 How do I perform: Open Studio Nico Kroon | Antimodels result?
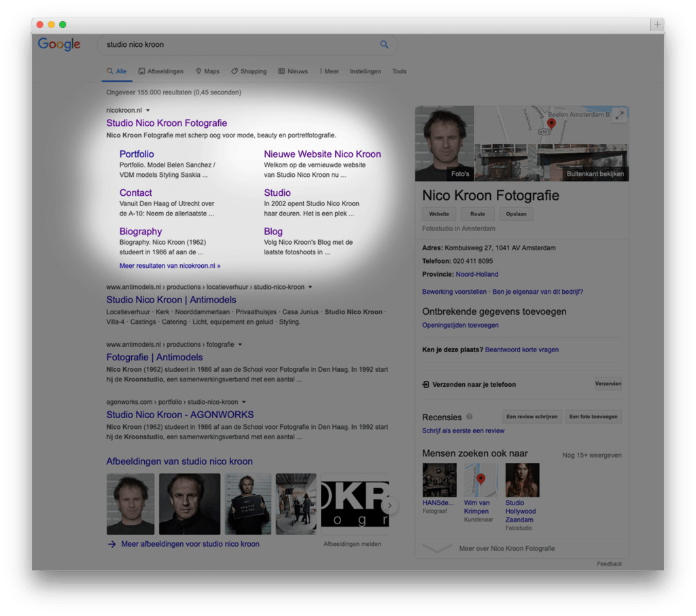171,300
